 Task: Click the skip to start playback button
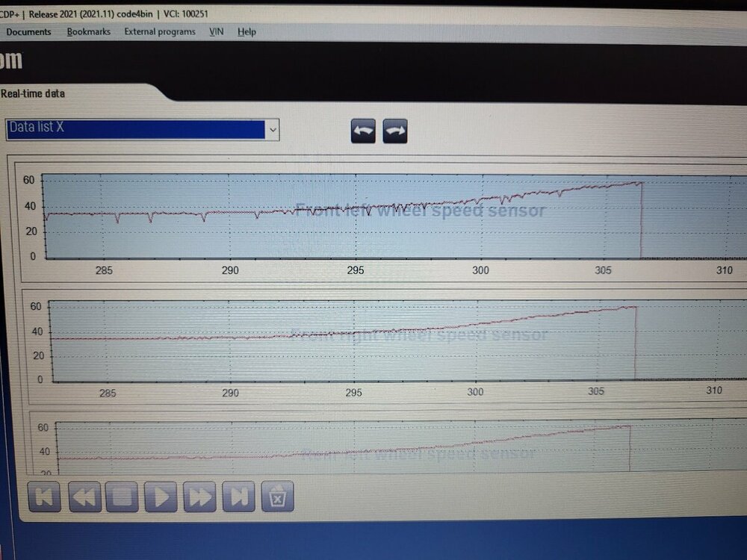coord(45,497)
